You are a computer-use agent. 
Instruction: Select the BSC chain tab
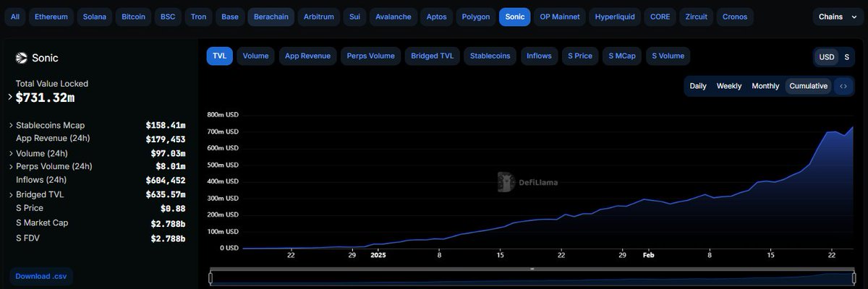pos(168,16)
